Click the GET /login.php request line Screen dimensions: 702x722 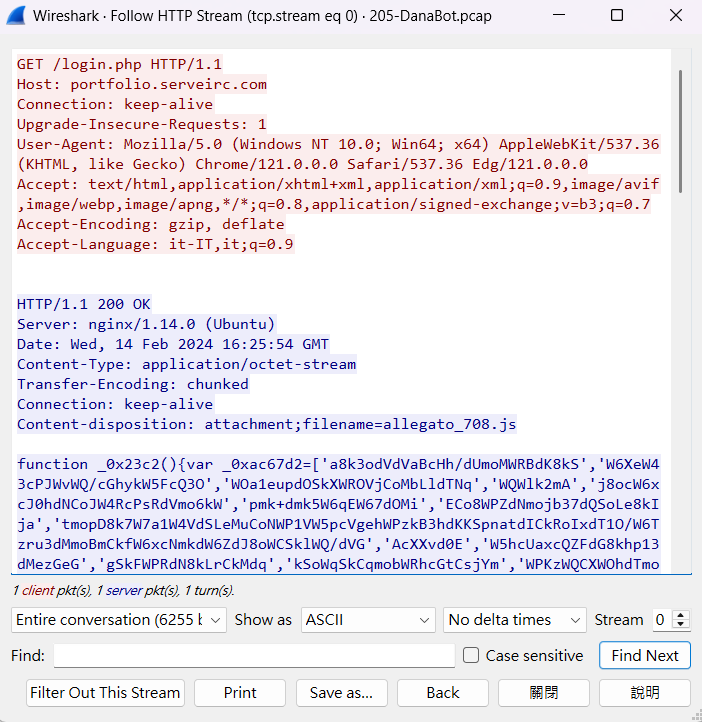coord(119,64)
